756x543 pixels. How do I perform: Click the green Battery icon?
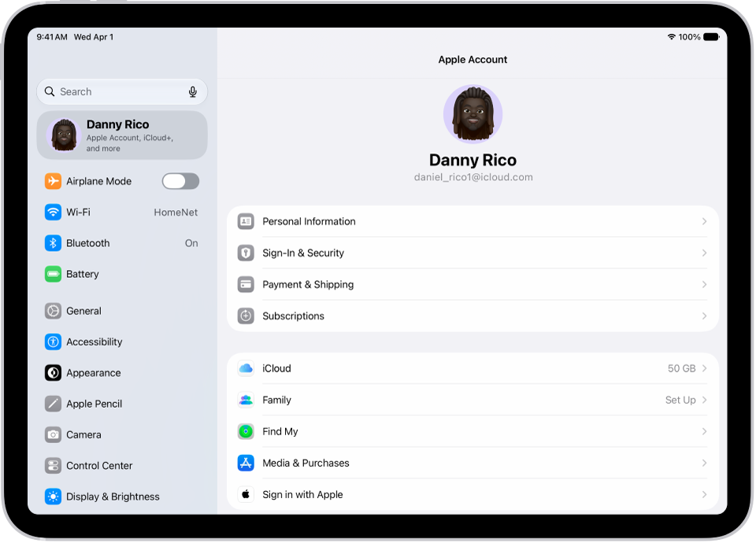pos(53,274)
